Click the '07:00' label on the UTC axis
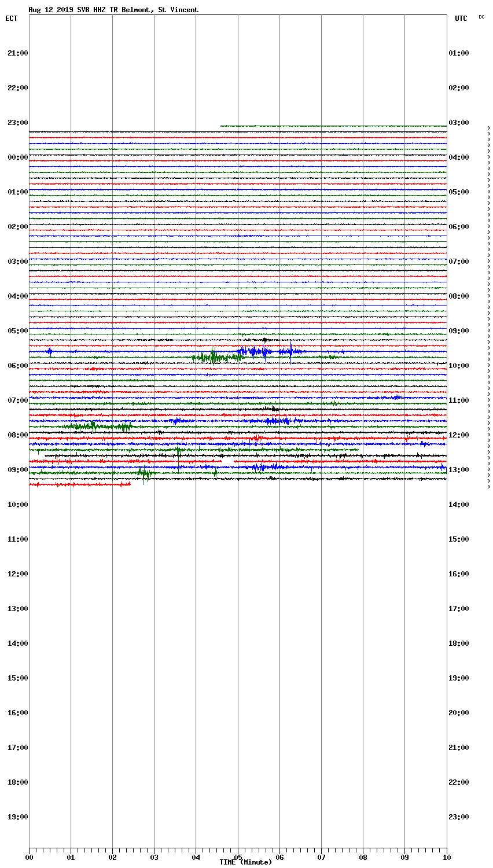 click(x=459, y=262)
